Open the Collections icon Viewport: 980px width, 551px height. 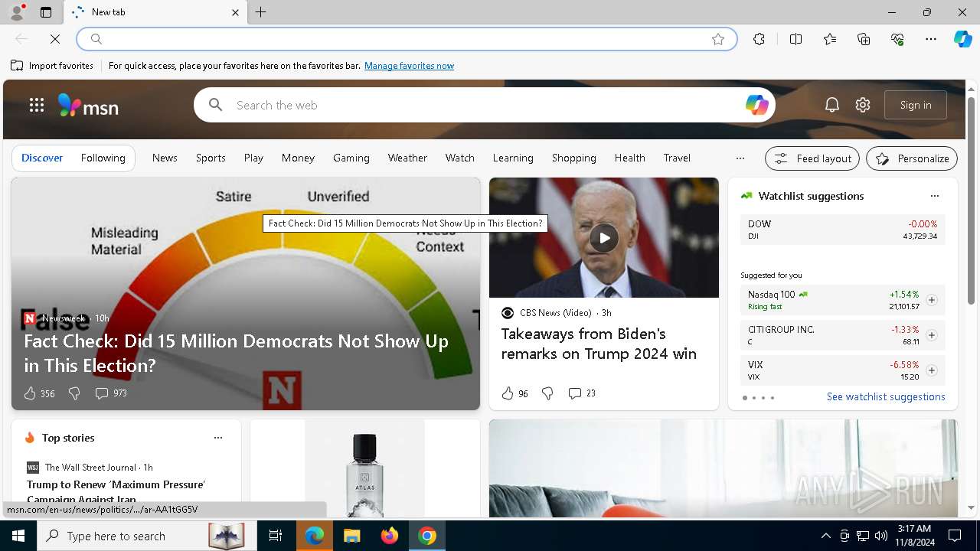(x=864, y=39)
